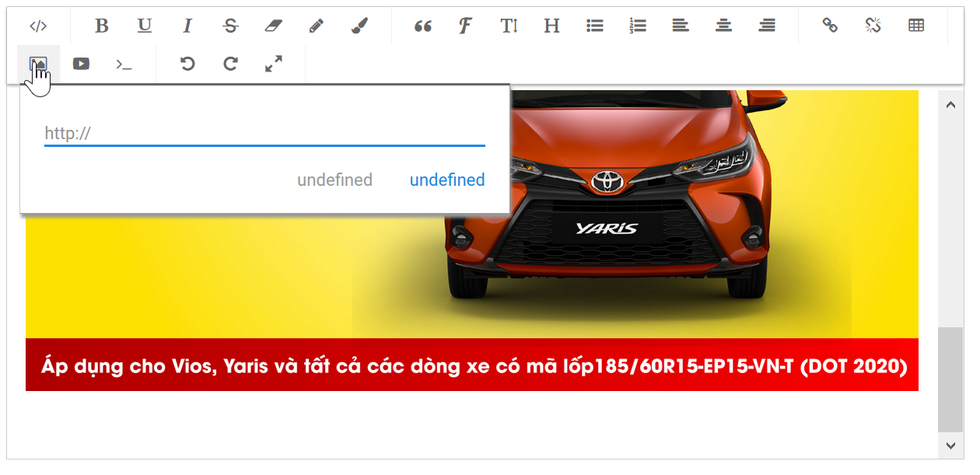Image resolution: width=980 pixels, height=475 pixels.
Task: Click the scrollbar down arrow
Action: 950,445
